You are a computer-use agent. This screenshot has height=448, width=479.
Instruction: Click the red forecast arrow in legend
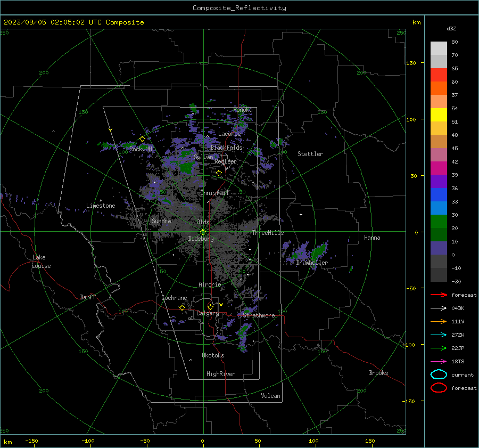pos(439,295)
